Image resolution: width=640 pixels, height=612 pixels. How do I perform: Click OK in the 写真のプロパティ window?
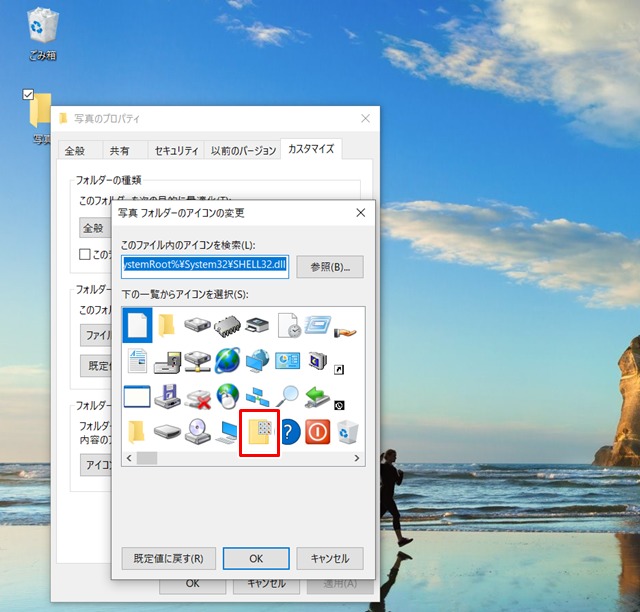[192, 585]
